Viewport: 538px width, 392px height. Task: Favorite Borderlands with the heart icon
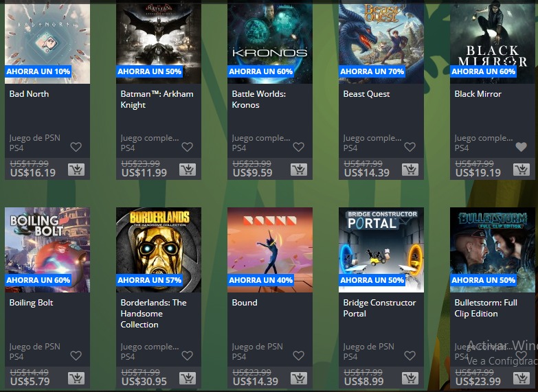coord(187,356)
